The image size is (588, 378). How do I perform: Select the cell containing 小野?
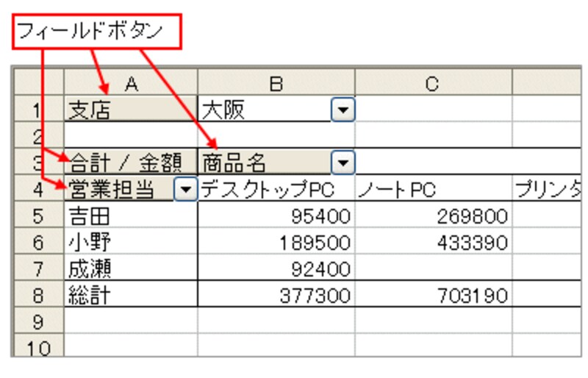tap(131, 243)
